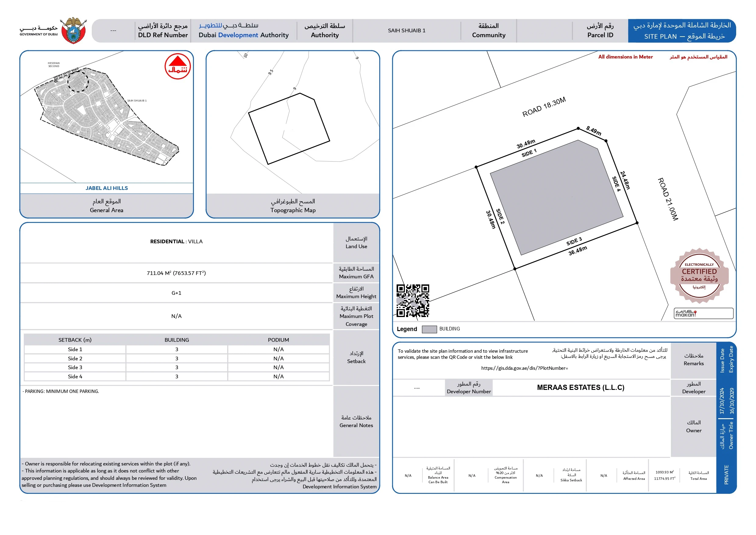Click the Remarks section label
Image resolution: width=756 pixels, height=535 pixels.
tap(694, 360)
